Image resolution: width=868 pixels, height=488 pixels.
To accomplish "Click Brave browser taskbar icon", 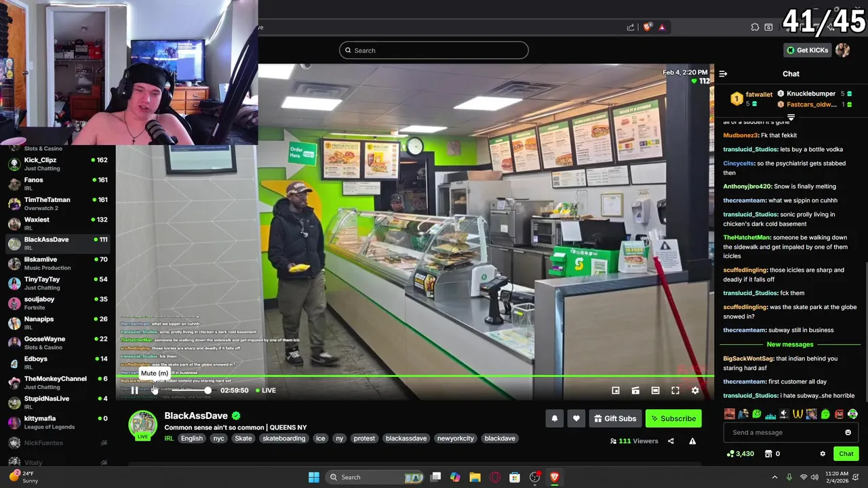I will (x=554, y=477).
